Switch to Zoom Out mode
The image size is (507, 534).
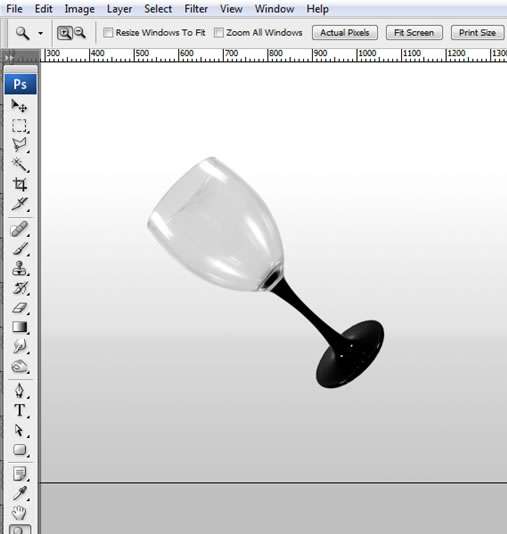[80, 33]
